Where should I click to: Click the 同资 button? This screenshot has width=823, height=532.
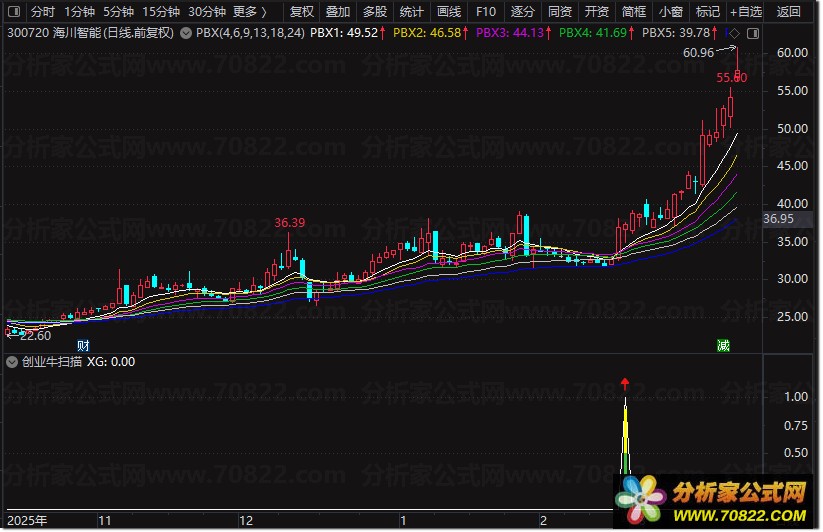560,11
